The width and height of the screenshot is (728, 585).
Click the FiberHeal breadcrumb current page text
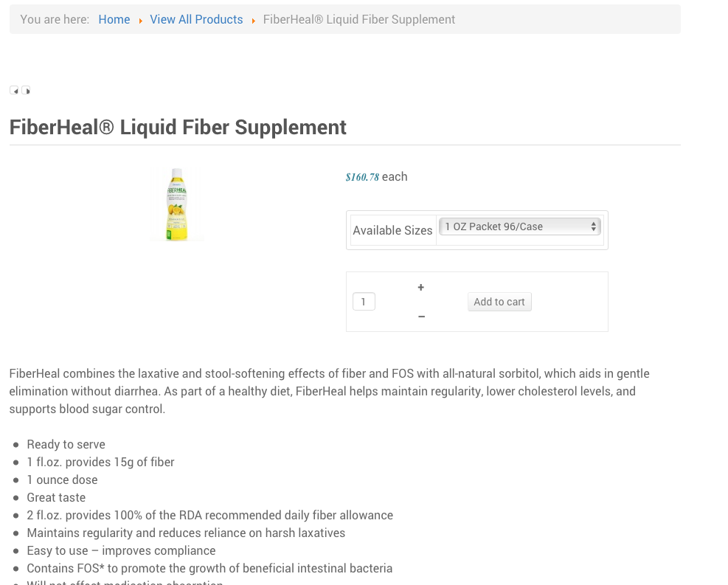359,20
